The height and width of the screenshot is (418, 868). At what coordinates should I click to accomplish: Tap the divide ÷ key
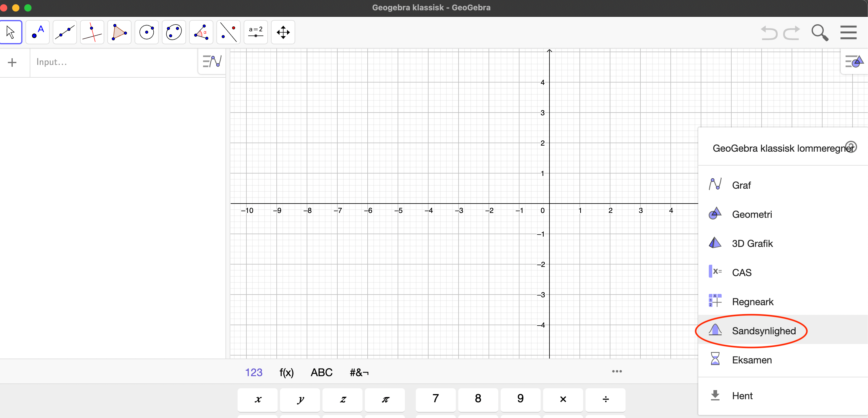(606, 400)
